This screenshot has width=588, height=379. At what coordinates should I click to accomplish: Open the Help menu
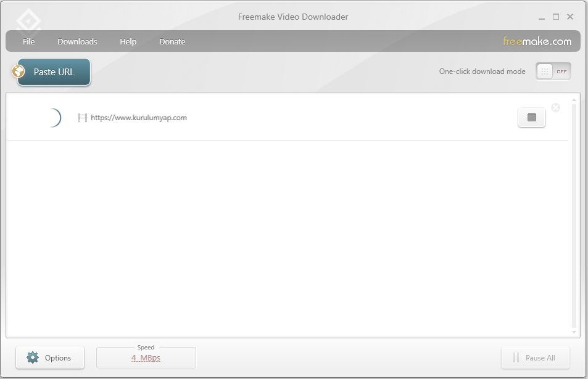(x=128, y=41)
